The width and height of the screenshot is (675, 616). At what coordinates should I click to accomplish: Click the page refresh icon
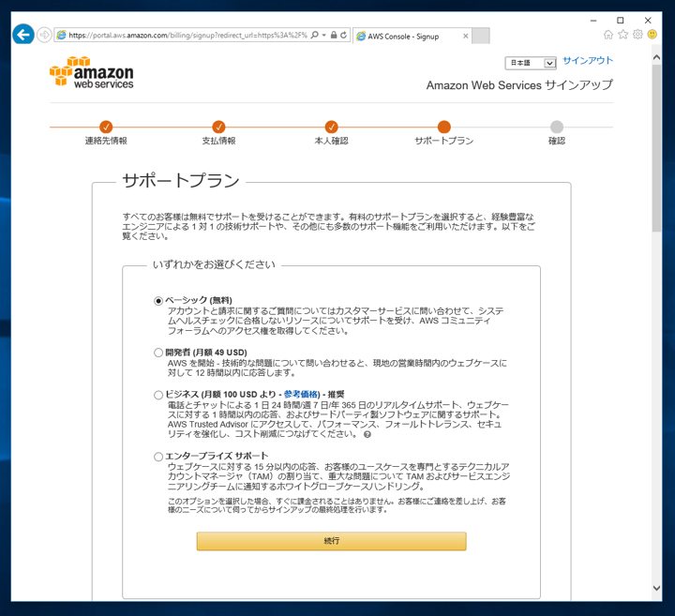(x=343, y=35)
